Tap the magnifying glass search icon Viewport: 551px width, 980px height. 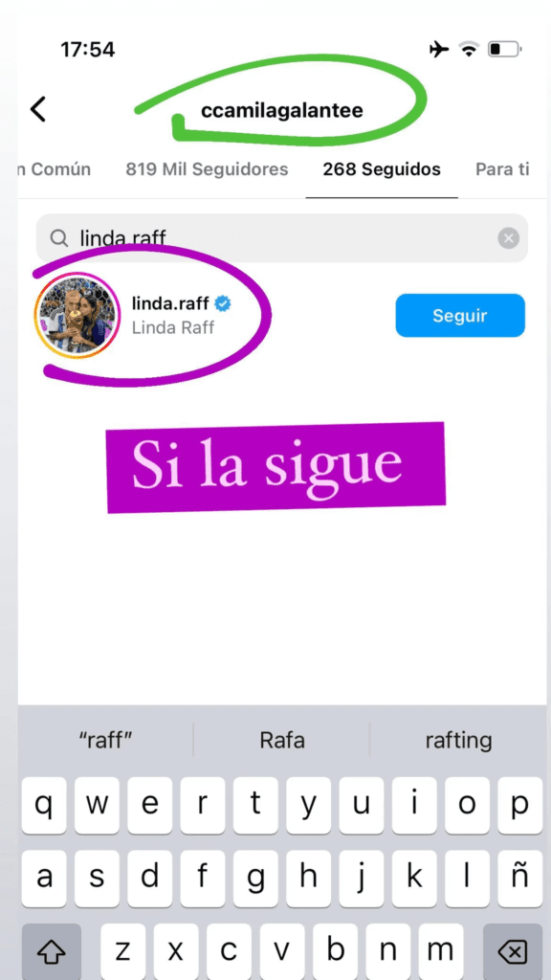pyautogui.click(x=58, y=238)
